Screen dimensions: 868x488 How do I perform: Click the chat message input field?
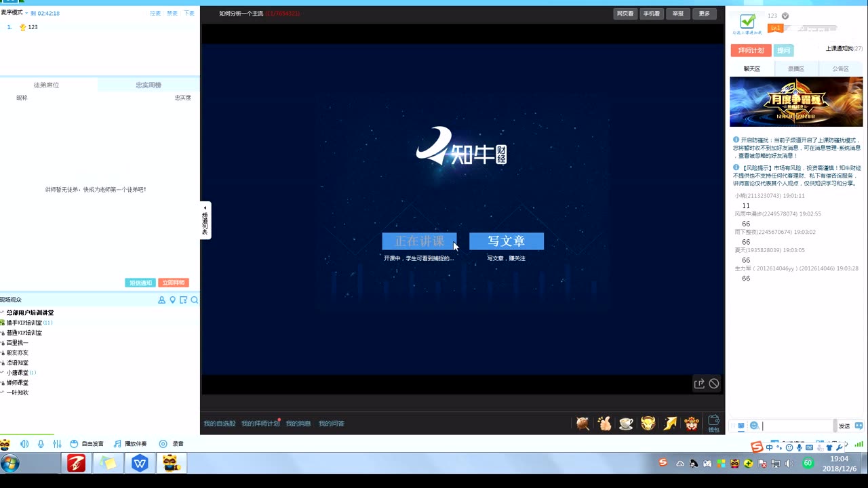coord(798,426)
